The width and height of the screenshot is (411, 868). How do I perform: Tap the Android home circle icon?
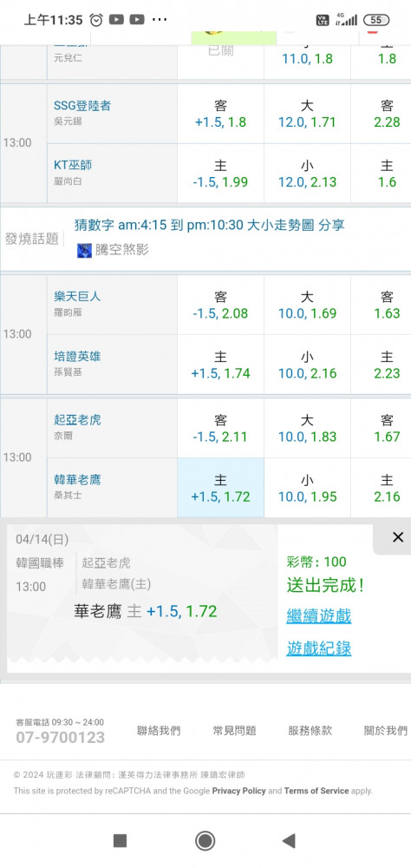[x=205, y=841]
